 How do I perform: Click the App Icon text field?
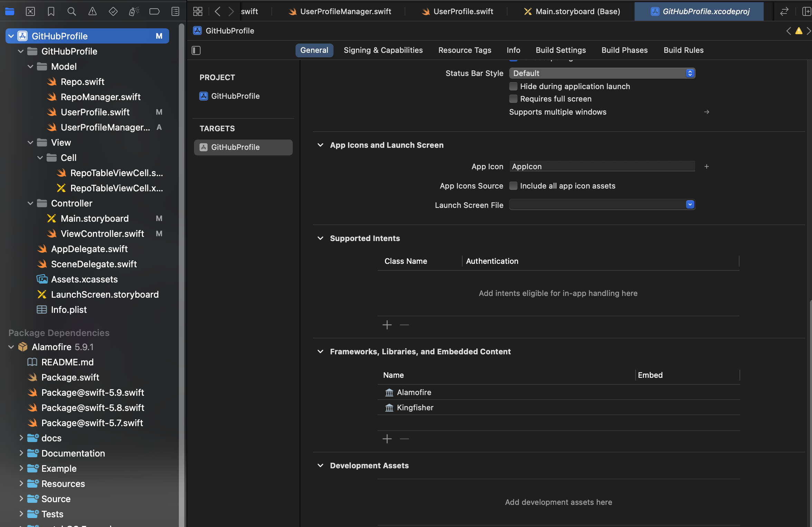pos(602,166)
